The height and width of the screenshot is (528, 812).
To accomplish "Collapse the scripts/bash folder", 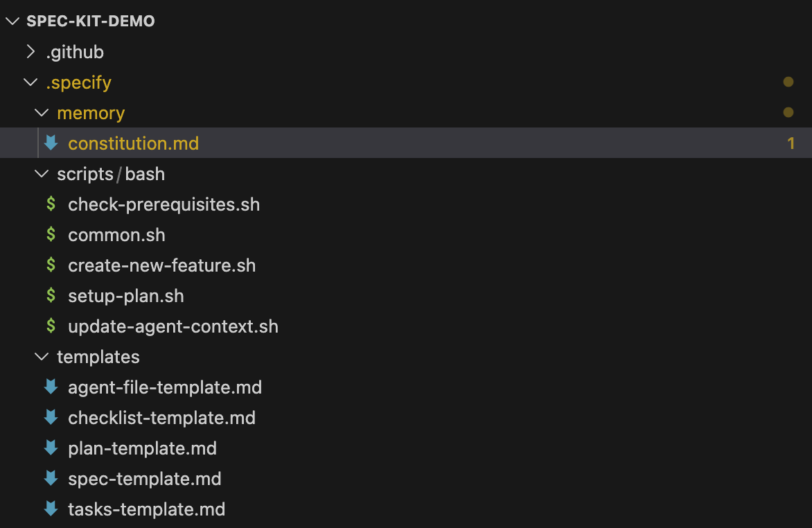I will (x=42, y=174).
